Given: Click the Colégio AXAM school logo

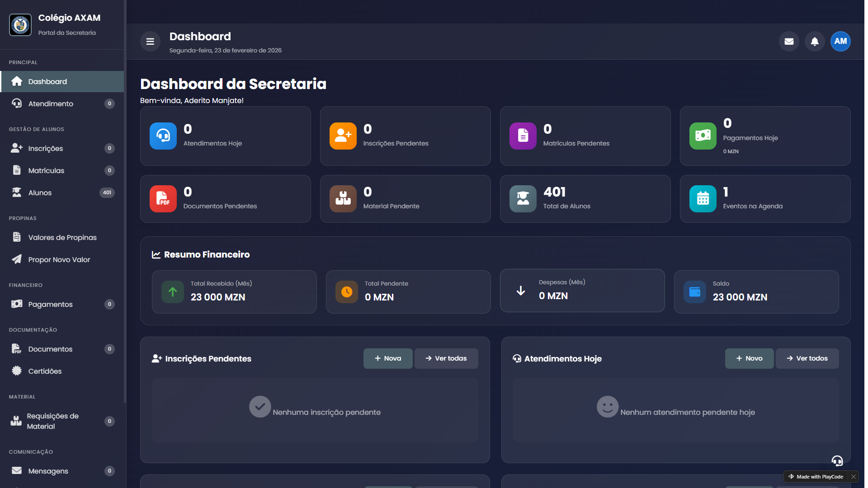Looking at the screenshot, I should tap(20, 25).
